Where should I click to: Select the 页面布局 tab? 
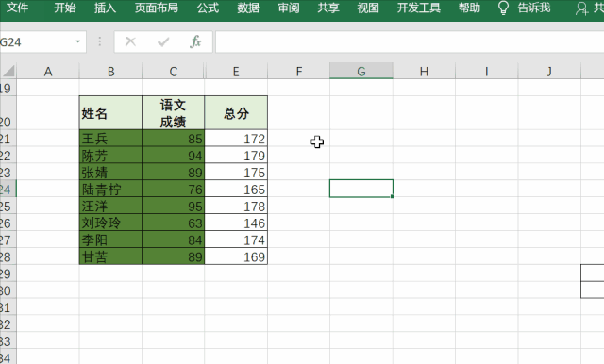pyautogui.click(x=157, y=8)
